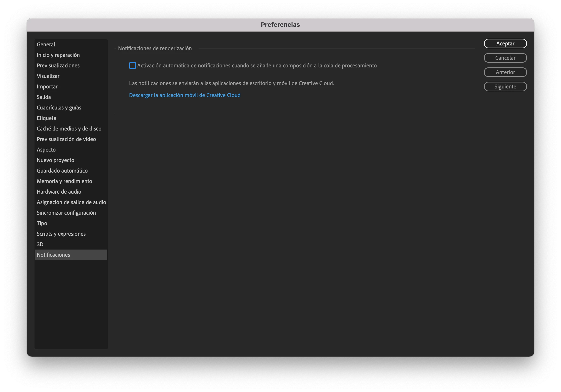
Task: Enable automatic render notifications checkbox
Action: (x=132, y=66)
